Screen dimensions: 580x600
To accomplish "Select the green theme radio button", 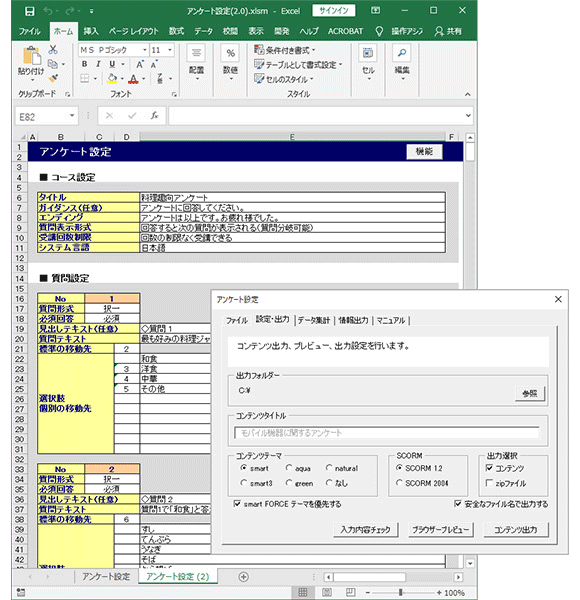I will (289, 483).
